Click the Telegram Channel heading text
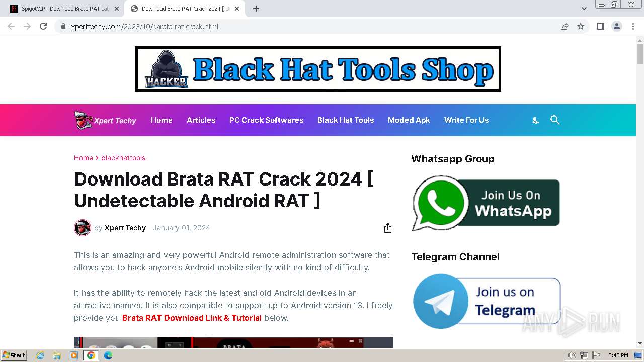 (x=455, y=257)
